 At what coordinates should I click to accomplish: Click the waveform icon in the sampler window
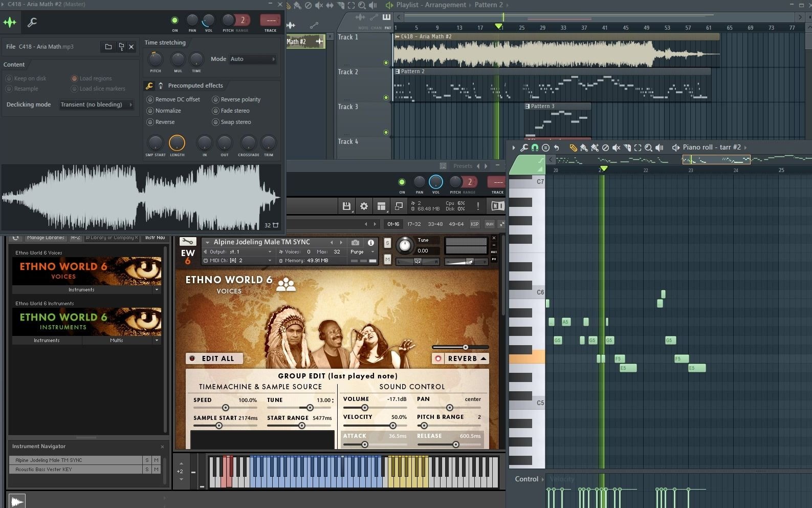click(10, 22)
